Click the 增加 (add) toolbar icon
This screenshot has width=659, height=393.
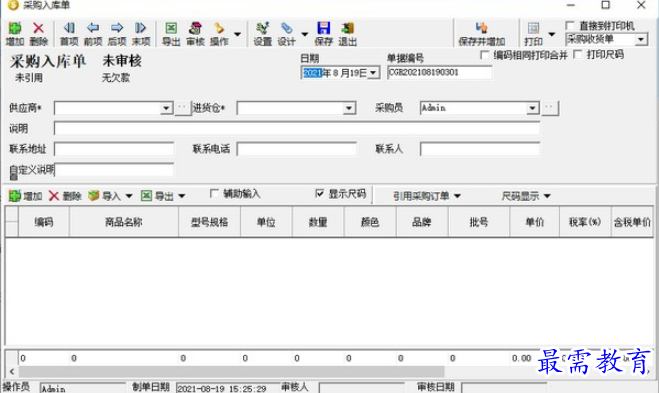coord(15,34)
